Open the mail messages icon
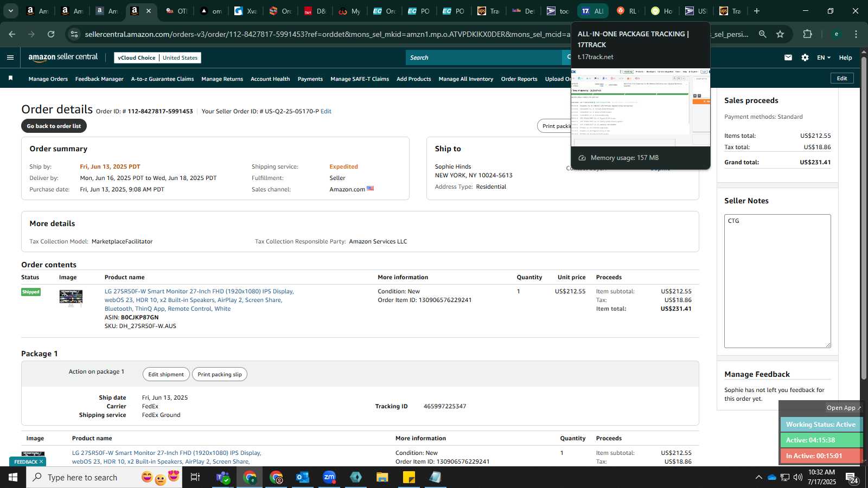This screenshot has height=488, width=868. coord(788,57)
